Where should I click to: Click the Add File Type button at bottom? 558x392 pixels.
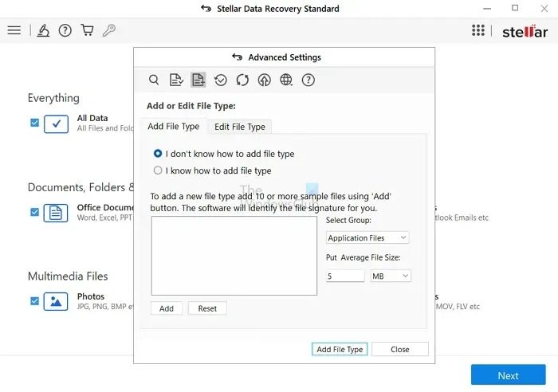pyautogui.click(x=340, y=349)
